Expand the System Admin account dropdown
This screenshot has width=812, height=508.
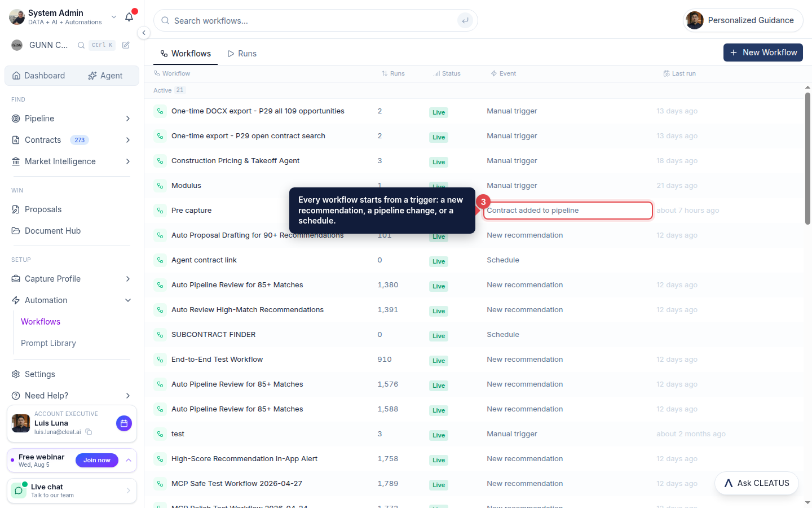[114, 17]
